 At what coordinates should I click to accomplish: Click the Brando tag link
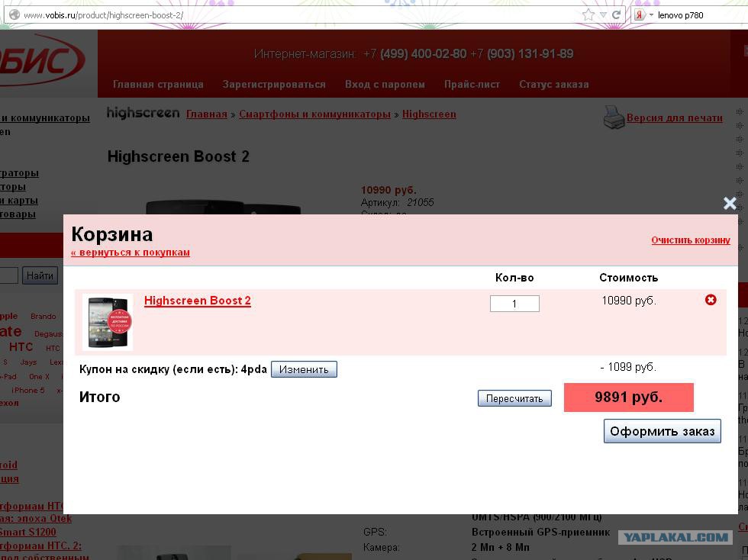44,317
